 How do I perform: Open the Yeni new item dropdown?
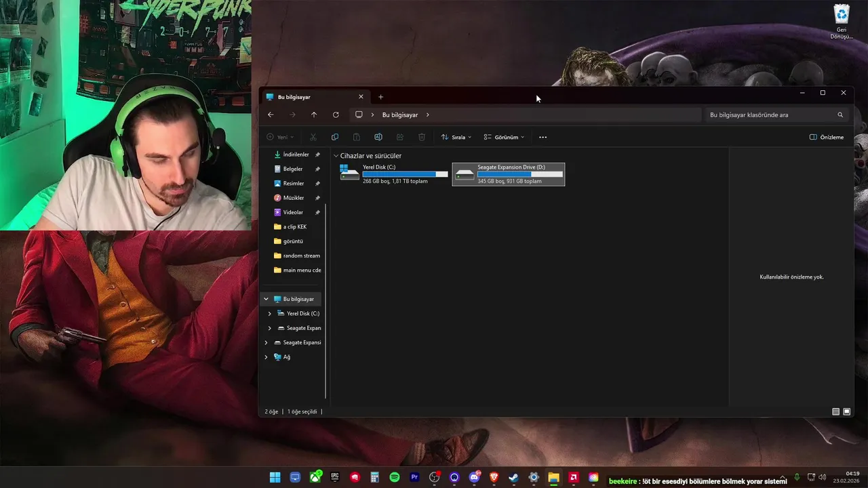click(x=280, y=137)
